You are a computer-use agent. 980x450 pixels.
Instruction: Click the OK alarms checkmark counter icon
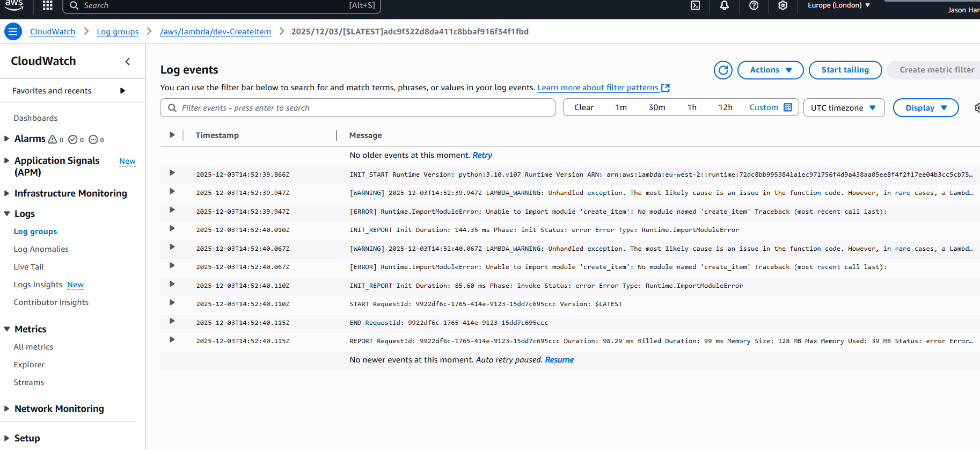tap(73, 140)
